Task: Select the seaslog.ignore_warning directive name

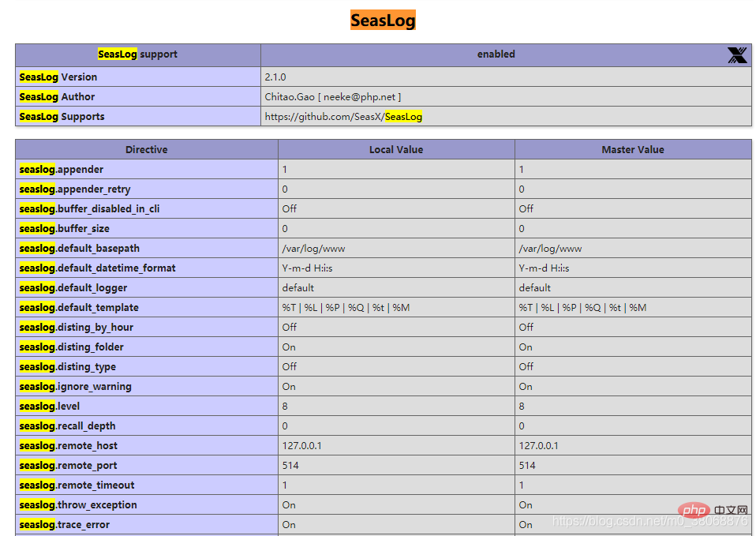Action: 75,387
